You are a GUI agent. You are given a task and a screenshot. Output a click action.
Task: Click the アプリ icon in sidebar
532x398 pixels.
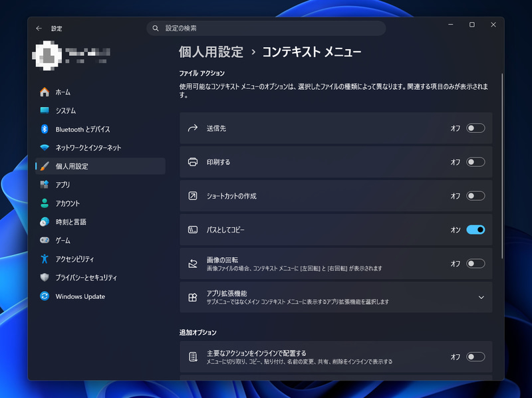pyautogui.click(x=45, y=185)
